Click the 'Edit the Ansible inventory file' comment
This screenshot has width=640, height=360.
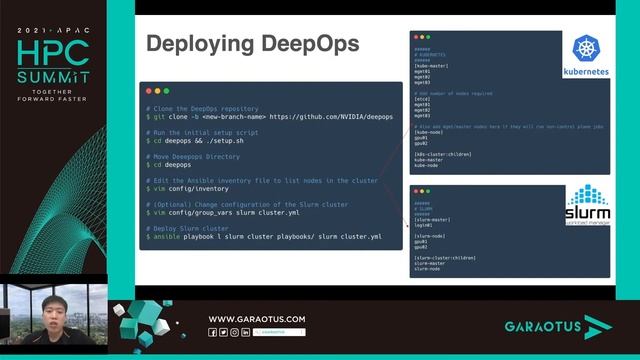tap(262, 180)
